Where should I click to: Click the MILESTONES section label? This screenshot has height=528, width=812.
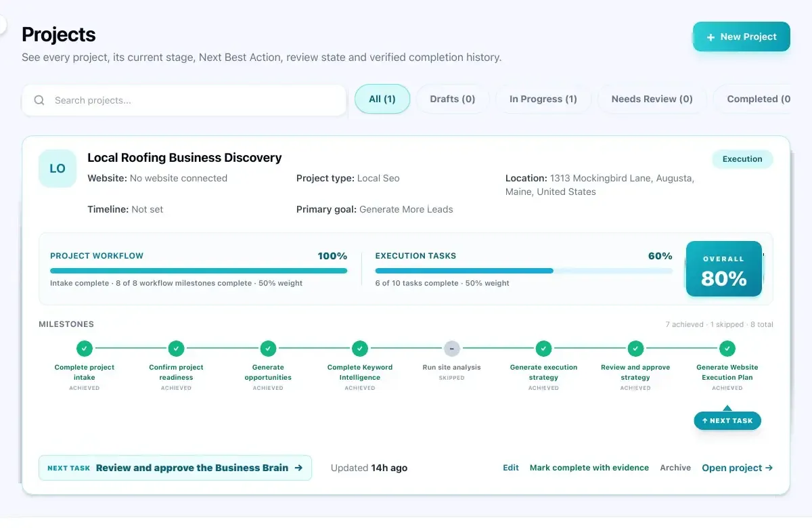click(66, 324)
